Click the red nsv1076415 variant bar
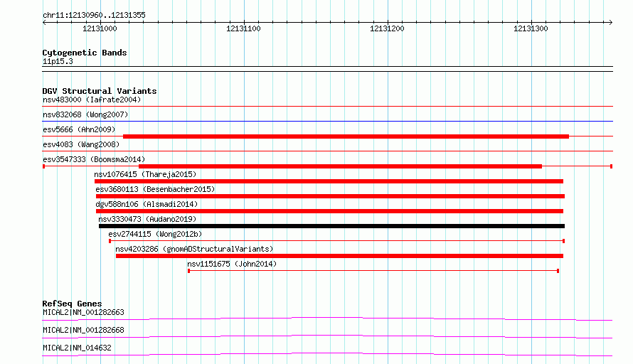The width and height of the screenshot is (633, 364). tap(329, 181)
